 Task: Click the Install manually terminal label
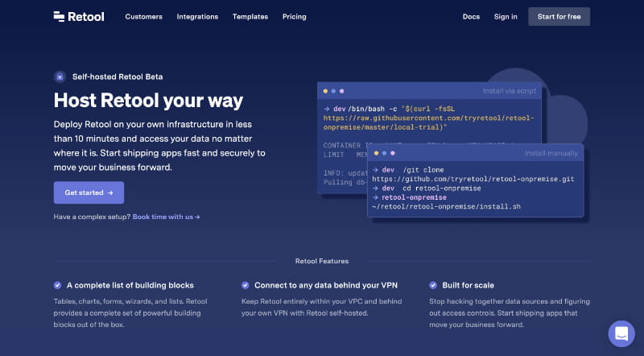(551, 153)
